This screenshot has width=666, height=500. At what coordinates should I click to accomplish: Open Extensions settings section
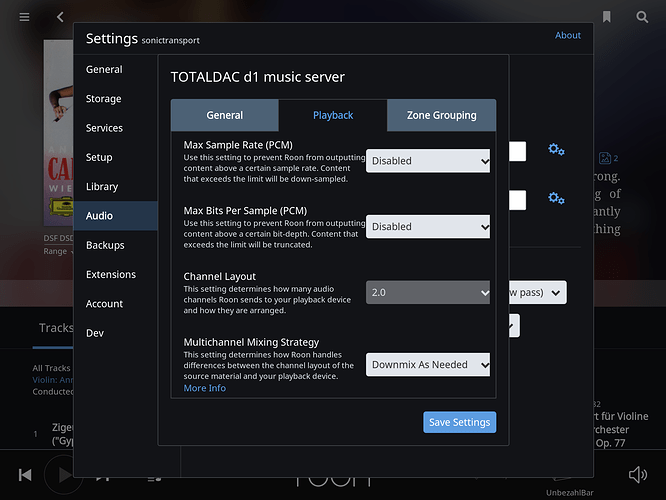click(x=116, y=274)
